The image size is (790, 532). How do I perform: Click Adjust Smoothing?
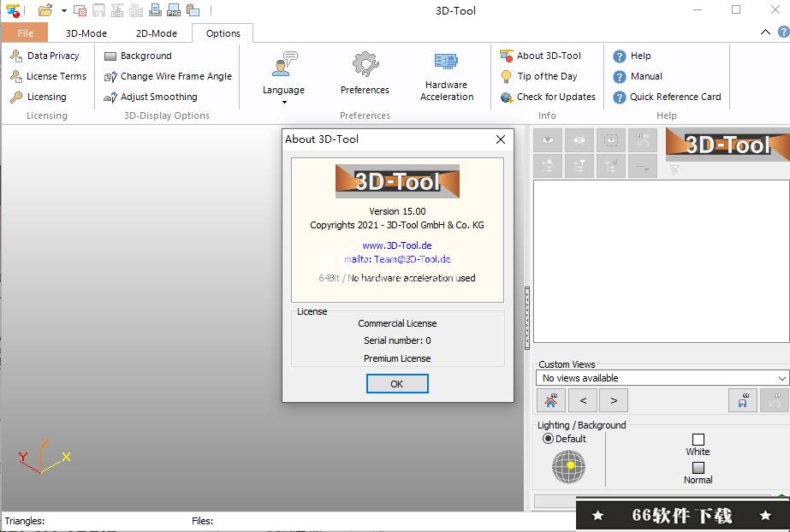(x=150, y=97)
